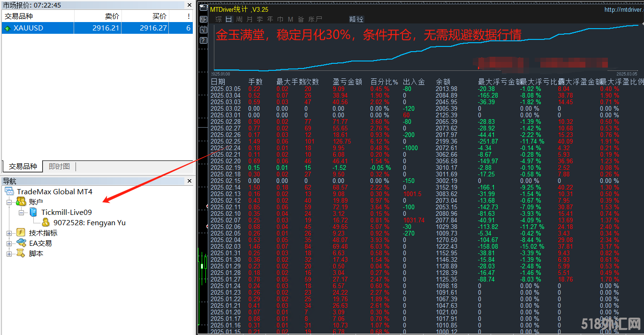Click the green arrow beside XAUUSD
Screen dimensions: 644x335
(8, 28)
